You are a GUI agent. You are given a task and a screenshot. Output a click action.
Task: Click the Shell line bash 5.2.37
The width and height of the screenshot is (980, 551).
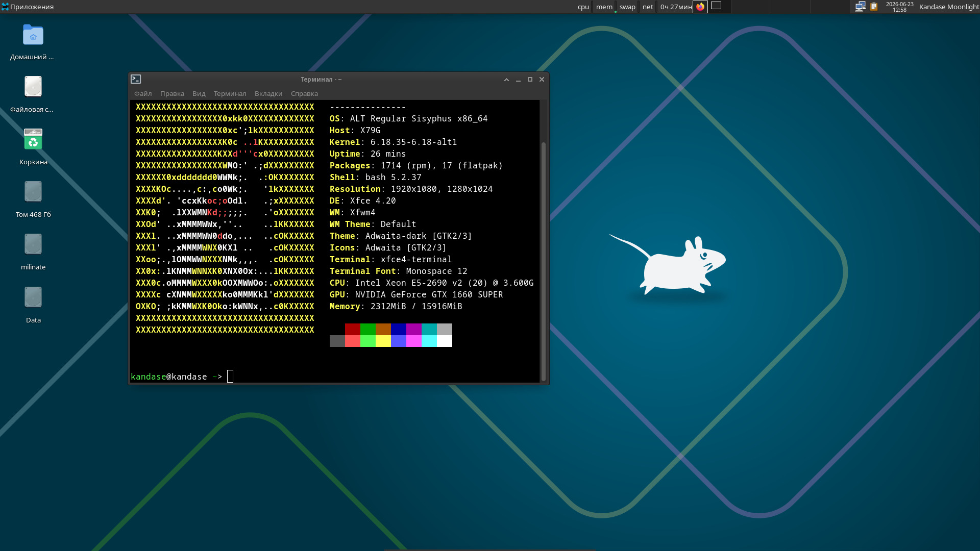click(x=375, y=177)
